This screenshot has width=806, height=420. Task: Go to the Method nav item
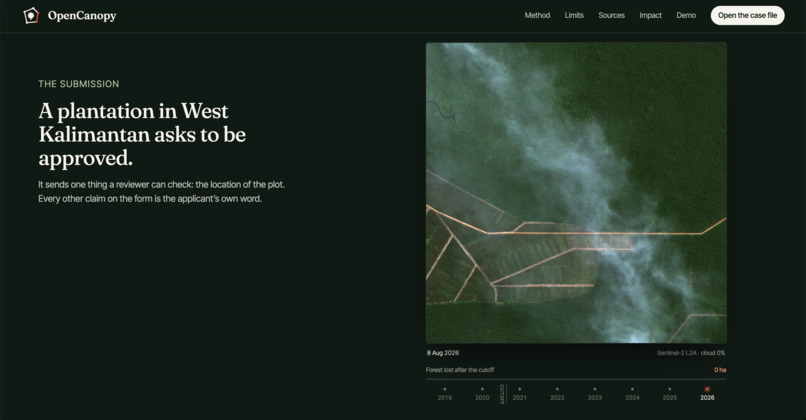point(537,15)
